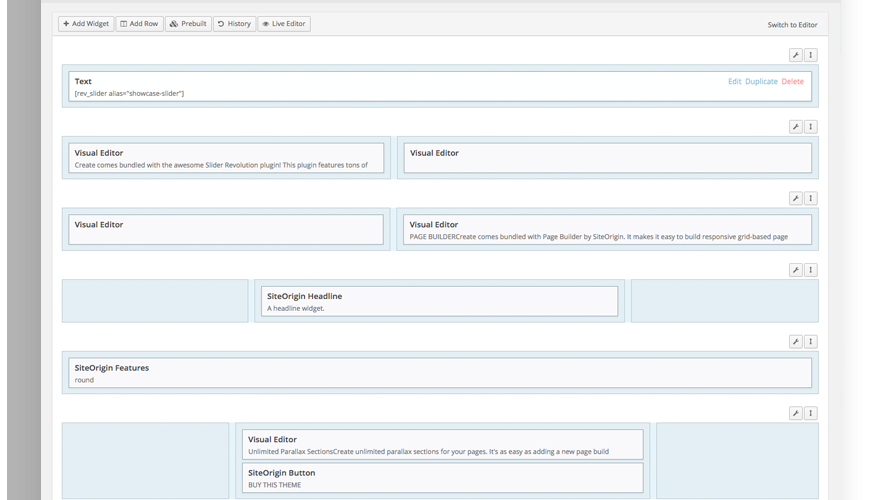Open wrench settings above SiteOrigin Button row

pyautogui.click(x=795, y=414)
